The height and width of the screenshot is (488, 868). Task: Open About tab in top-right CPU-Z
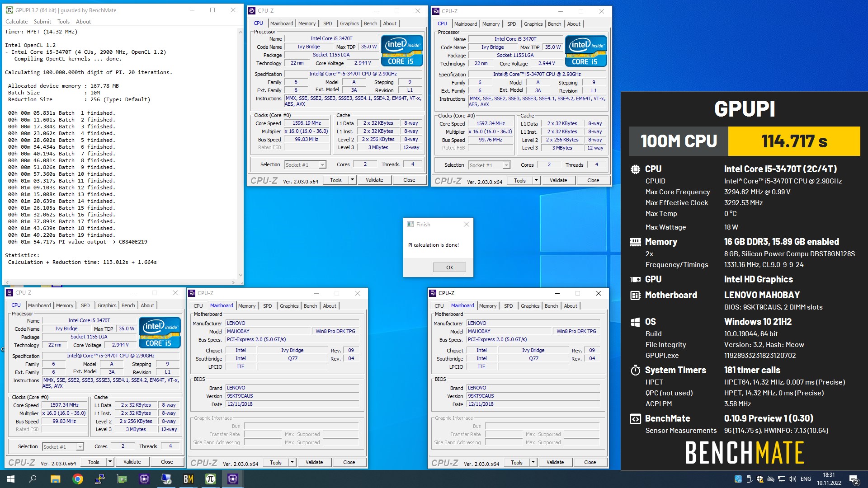[574, 24]
